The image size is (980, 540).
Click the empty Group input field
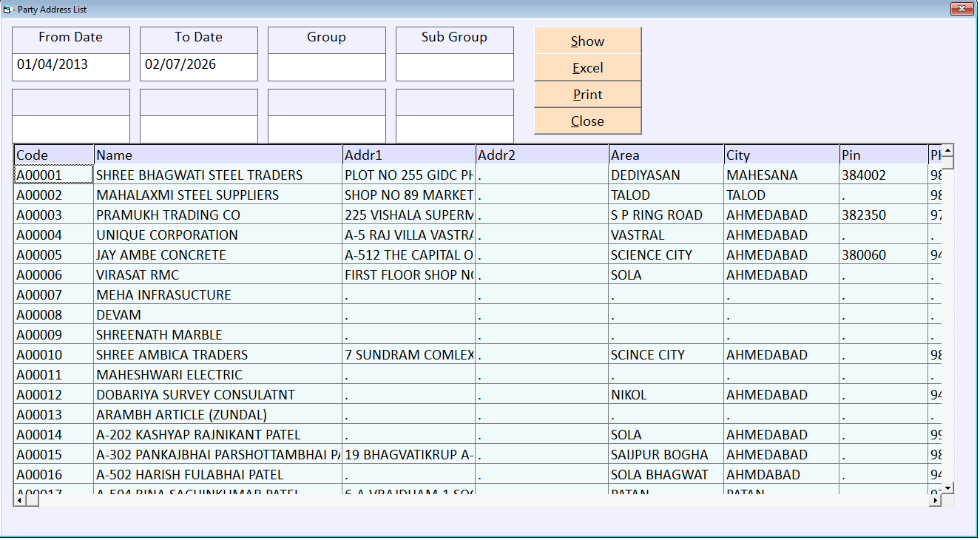pyautogui.click(x=327, y=67)
